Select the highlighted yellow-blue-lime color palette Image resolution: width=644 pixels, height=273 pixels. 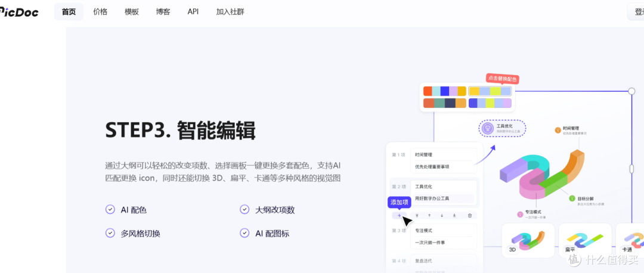click(490, 91)
